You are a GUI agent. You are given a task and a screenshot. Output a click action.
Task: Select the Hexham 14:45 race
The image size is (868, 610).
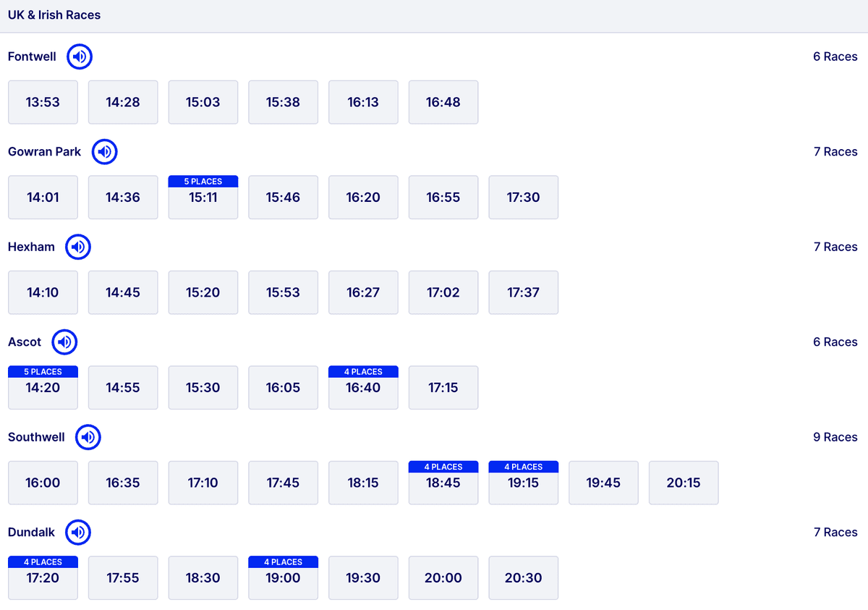123,292
